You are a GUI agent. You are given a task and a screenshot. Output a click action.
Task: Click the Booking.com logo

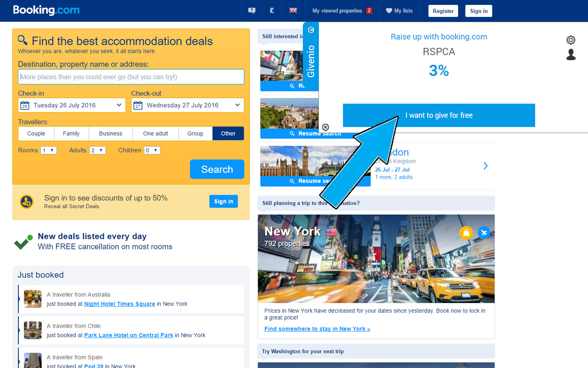[x=46, y=10]
